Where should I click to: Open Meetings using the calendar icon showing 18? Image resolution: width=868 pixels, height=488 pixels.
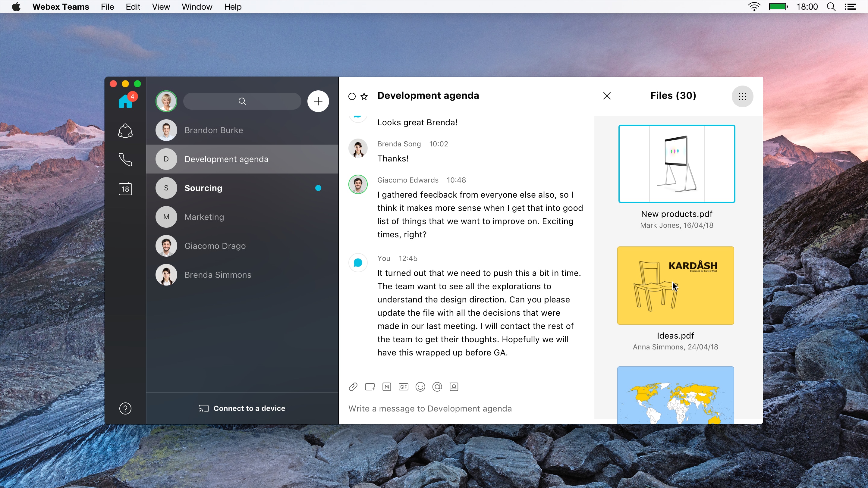click(x=125, y=189)
